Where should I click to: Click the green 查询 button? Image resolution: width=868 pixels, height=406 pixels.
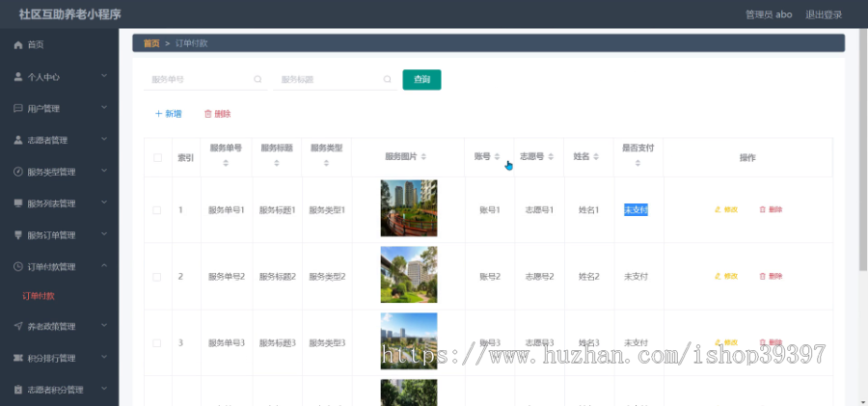click(x=421, y=79)
